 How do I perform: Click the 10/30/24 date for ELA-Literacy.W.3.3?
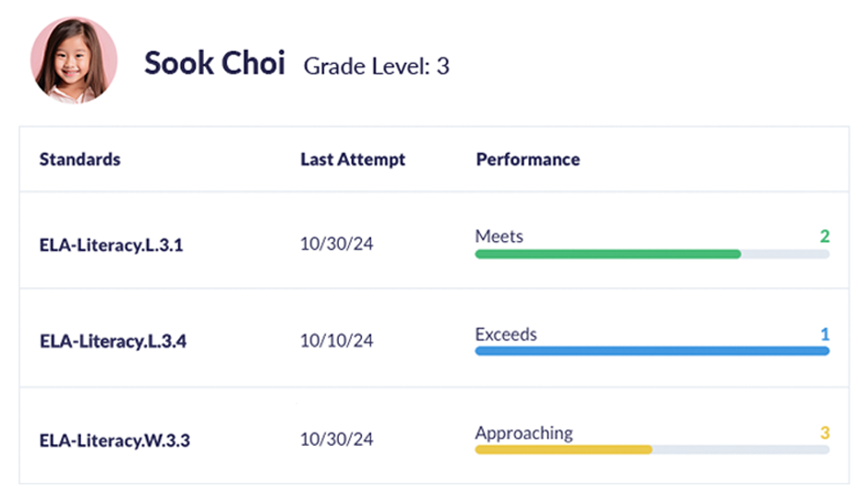pyautogui.click(x=336, y=439)
